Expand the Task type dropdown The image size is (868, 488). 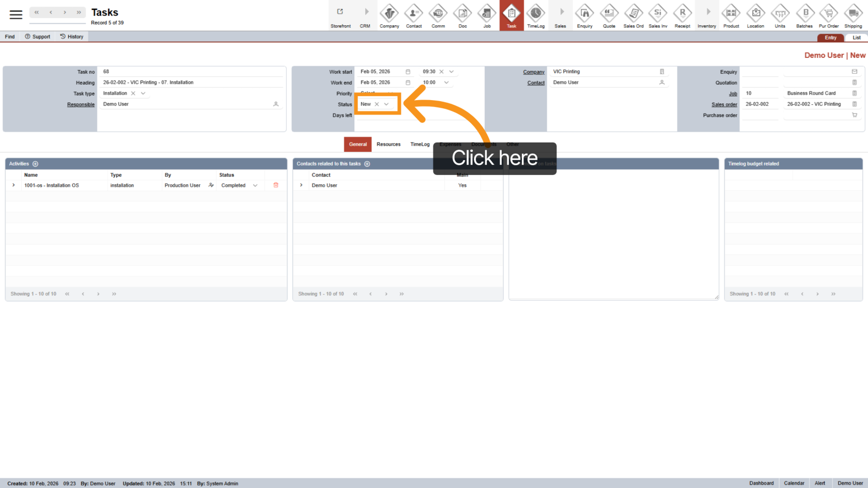pyautogui.click(x=143, y=93)
